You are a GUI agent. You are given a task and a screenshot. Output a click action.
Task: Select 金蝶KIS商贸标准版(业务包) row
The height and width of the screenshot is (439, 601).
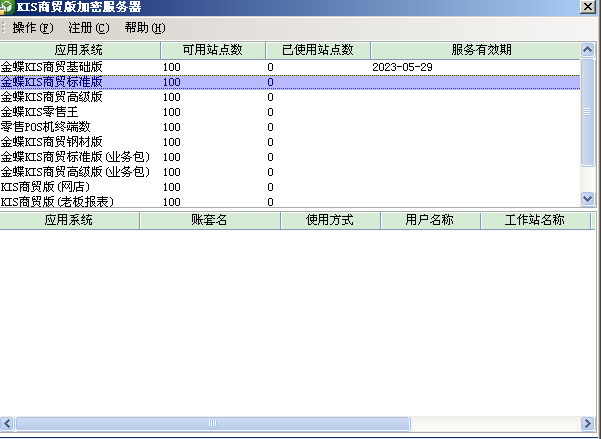[x=290, y=157]
